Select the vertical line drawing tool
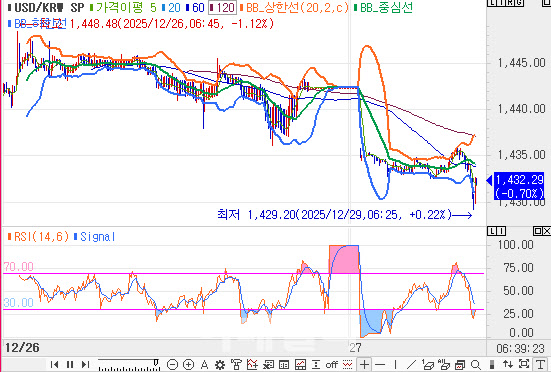This screenshot has width=551, height=372. tap(396, 365)
